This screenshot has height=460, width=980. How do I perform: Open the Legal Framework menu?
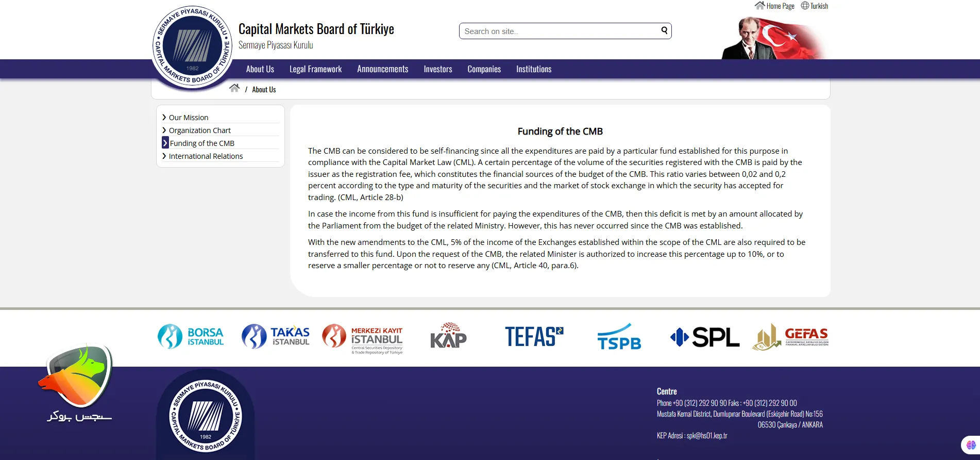click(315, 69)
